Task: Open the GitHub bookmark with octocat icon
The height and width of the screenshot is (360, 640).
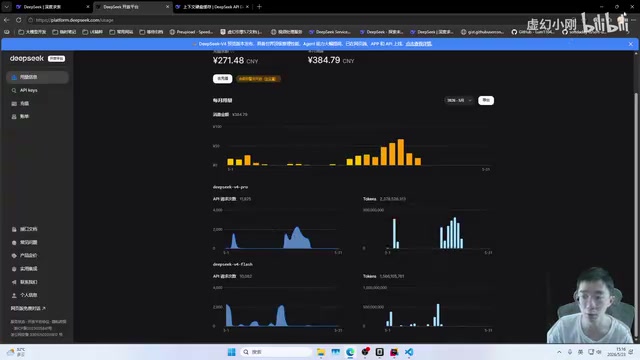Action: pos(532,32)
